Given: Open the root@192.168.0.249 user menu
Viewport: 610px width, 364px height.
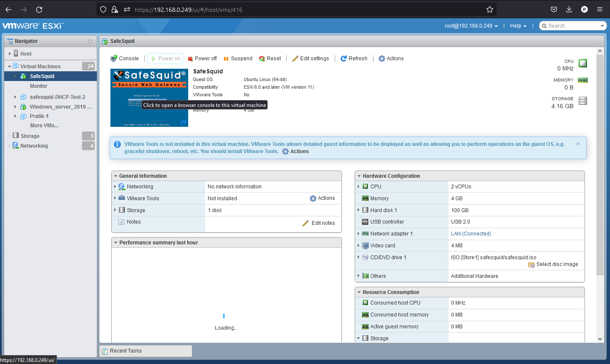Looking at the screenshot, I should pos(471,26).
